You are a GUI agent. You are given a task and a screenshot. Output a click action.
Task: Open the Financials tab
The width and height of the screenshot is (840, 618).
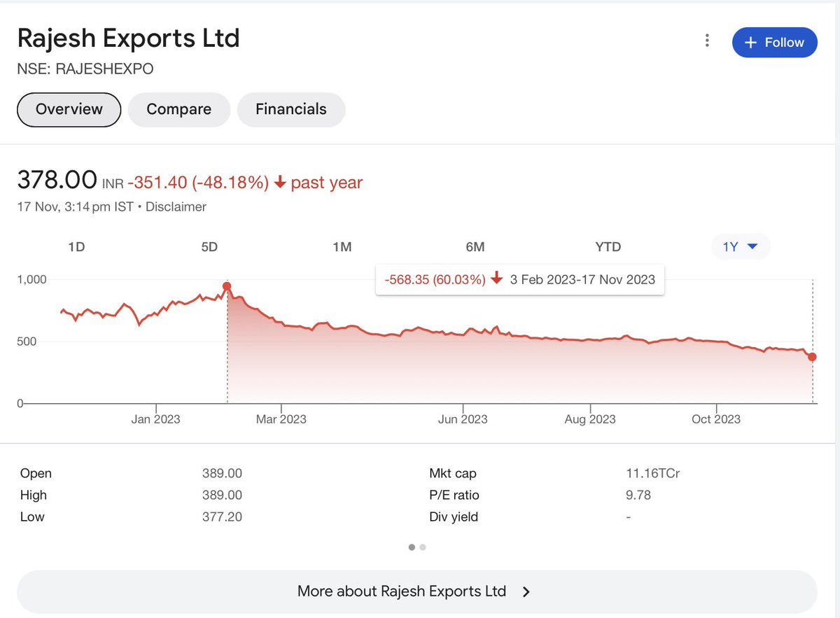291,109
